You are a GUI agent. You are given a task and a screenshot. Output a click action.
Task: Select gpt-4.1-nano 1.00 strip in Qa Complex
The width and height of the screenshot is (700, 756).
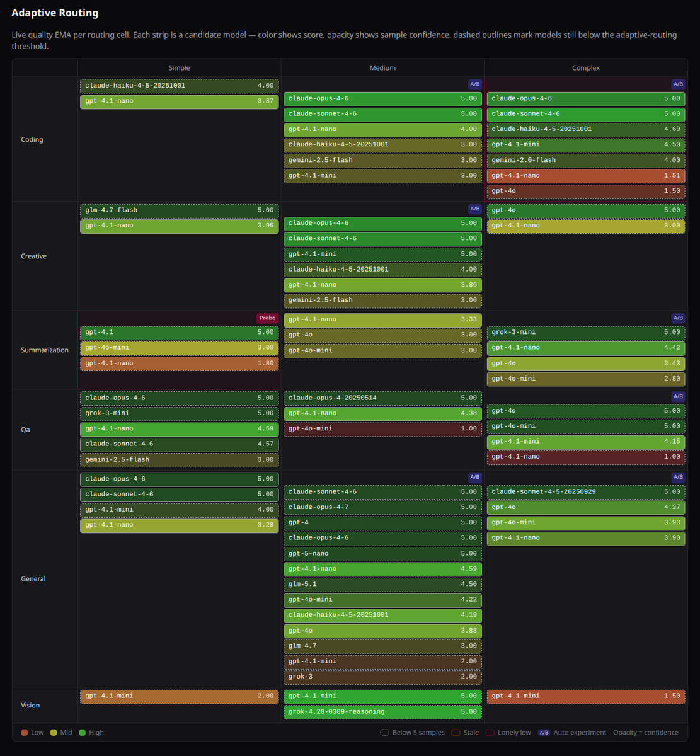[586, 457]
